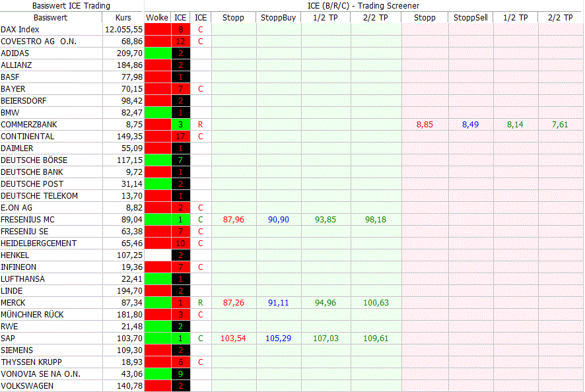Click Covestro ICE count cell 12

(x=180, y=42)
